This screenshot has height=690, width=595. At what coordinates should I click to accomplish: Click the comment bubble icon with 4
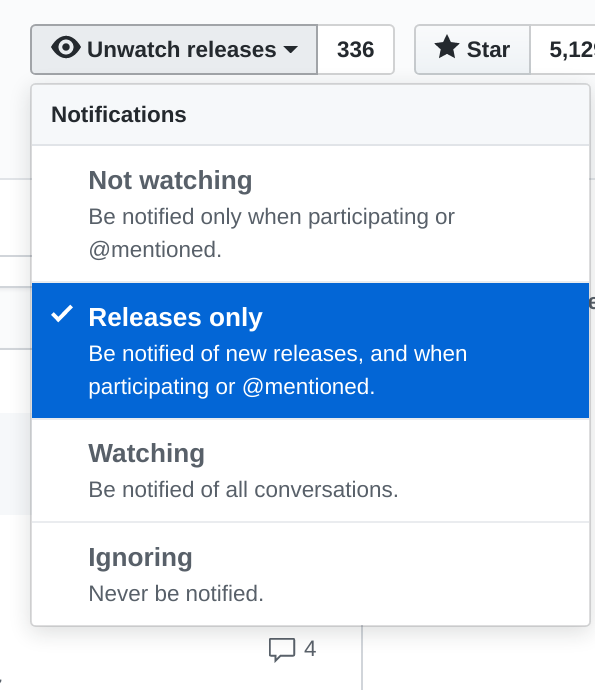pyautogui.click(x=282, y=649)
